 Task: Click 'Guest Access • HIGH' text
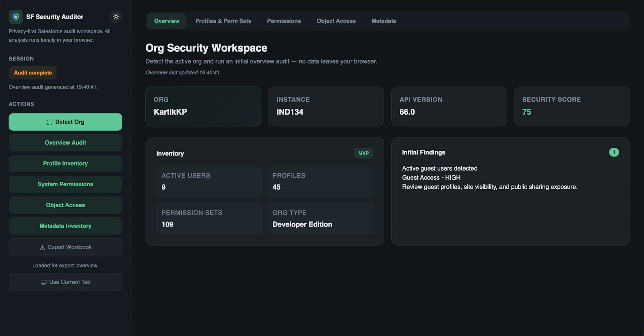[x=431, y=178]
